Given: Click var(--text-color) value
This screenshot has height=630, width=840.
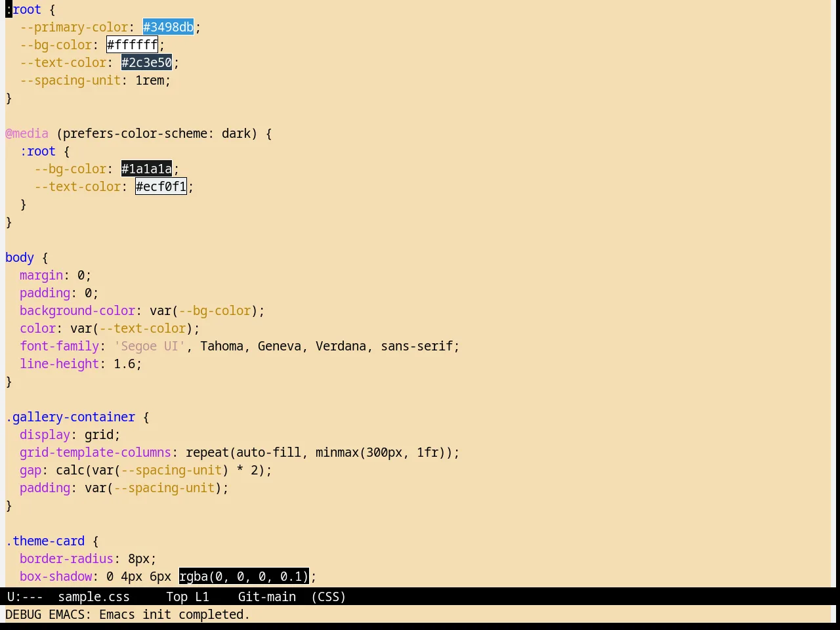Looking at the screenshot, I should (131, 328).
